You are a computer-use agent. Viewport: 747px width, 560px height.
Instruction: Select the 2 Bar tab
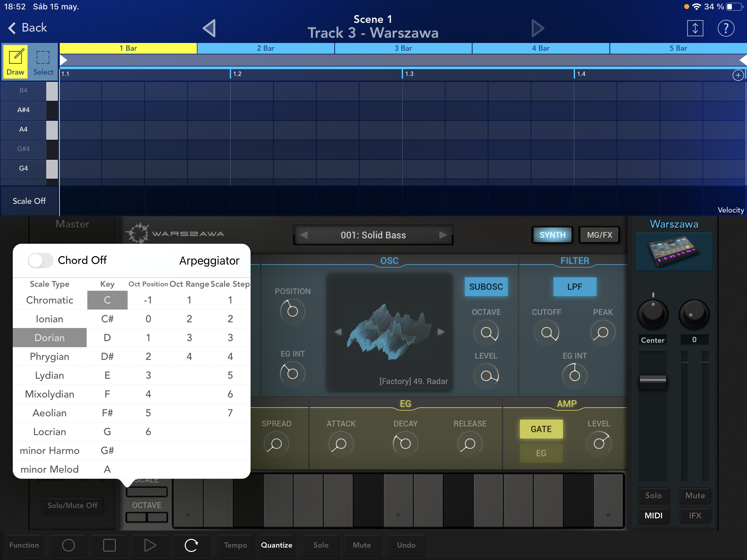266,48
